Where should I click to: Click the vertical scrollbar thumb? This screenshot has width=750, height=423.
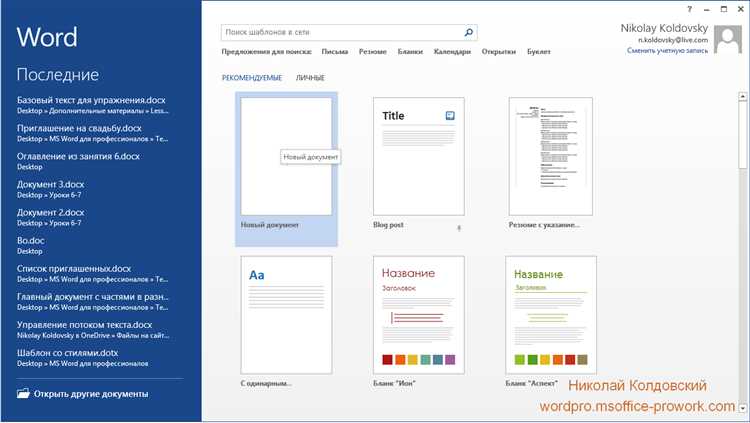(x=742, y=134)
